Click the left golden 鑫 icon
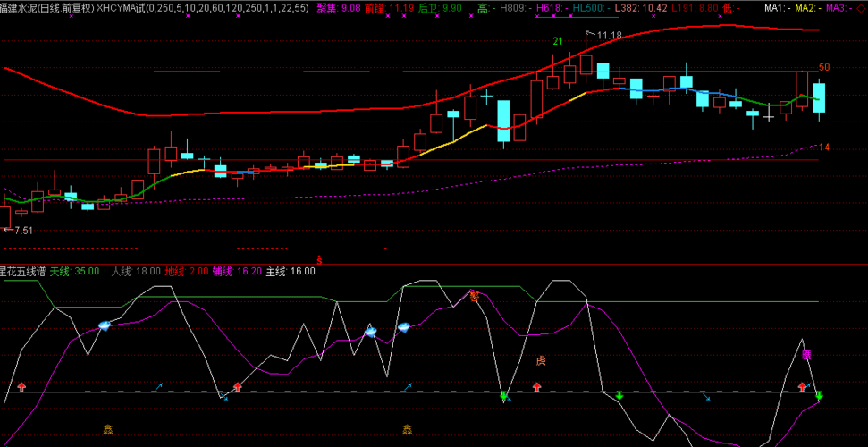868x447 pixels. coord(108,428)
